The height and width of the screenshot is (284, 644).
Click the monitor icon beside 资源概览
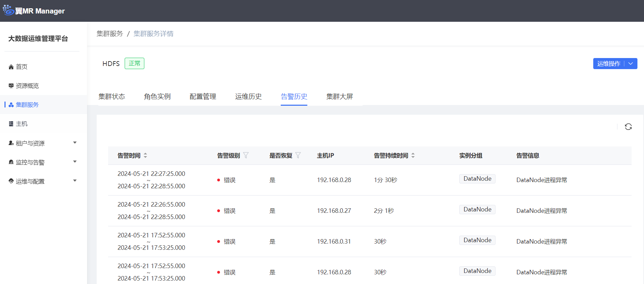click(x=11, y=86)
